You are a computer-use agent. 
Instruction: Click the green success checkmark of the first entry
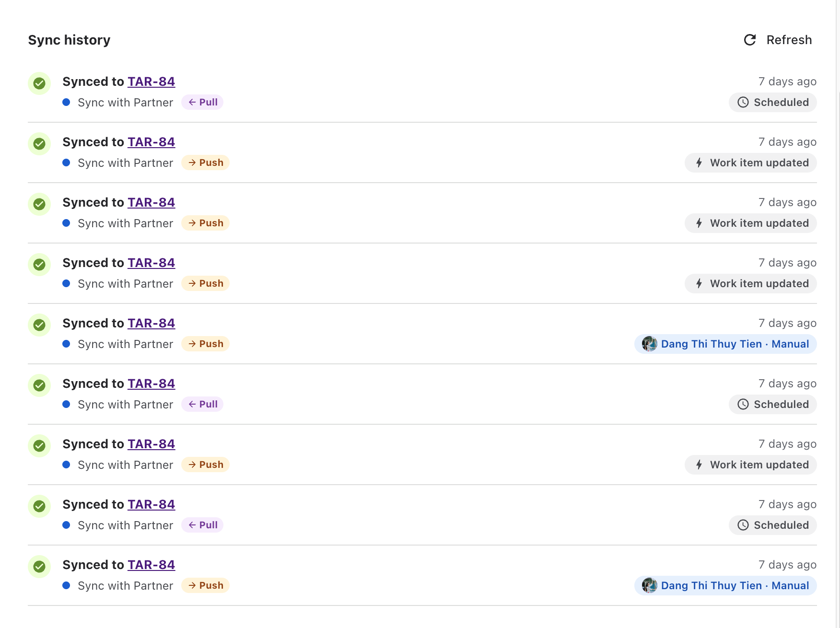(x=39, y=83)
